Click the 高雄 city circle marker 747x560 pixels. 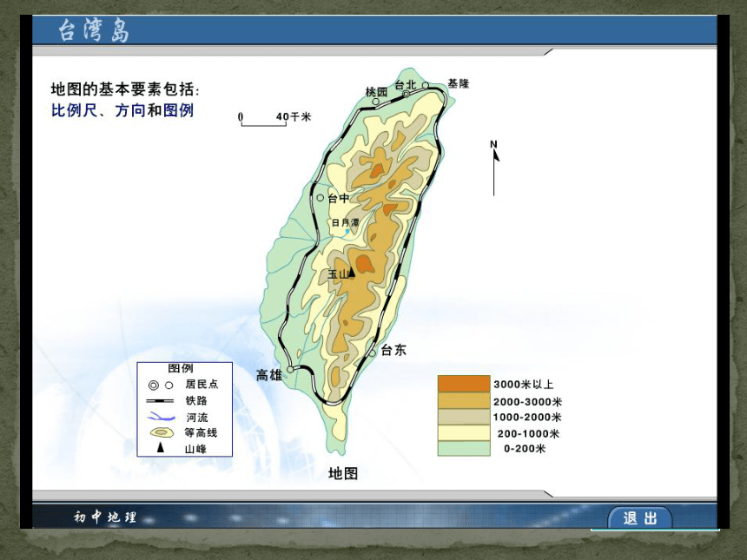290,369
